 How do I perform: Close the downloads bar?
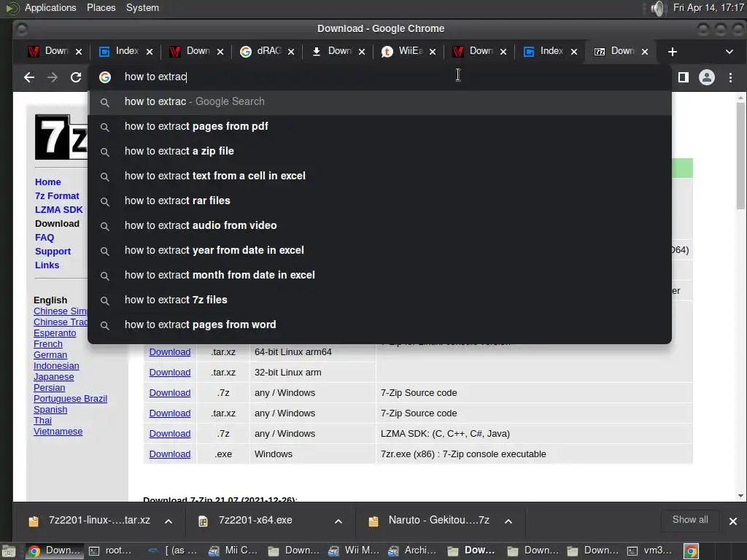click(x=732, y=521)
